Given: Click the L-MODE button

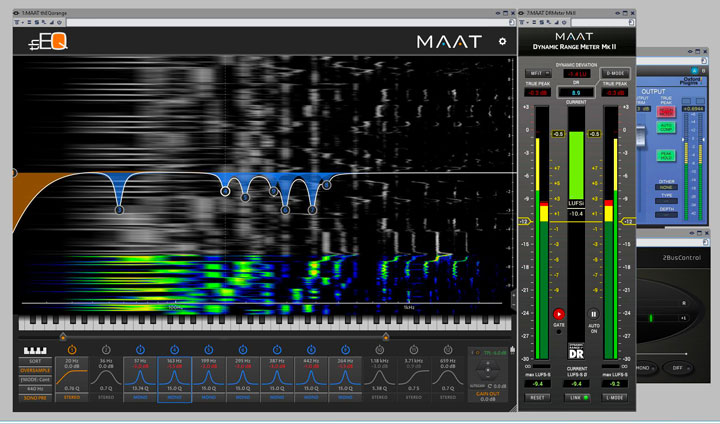Looking at the screenshot, I should pos(615,397).
